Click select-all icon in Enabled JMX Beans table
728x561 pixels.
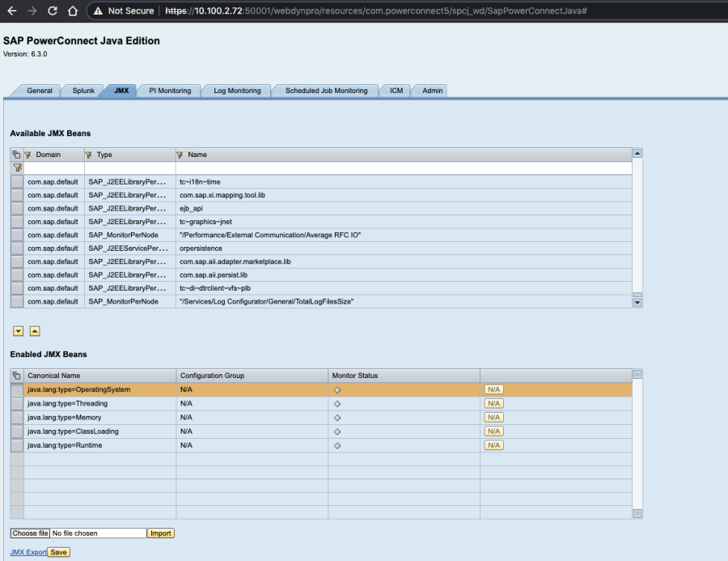click(17, 376)
